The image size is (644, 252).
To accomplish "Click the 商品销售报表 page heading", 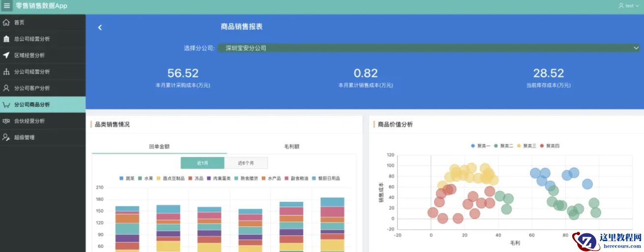I will 241,27.
